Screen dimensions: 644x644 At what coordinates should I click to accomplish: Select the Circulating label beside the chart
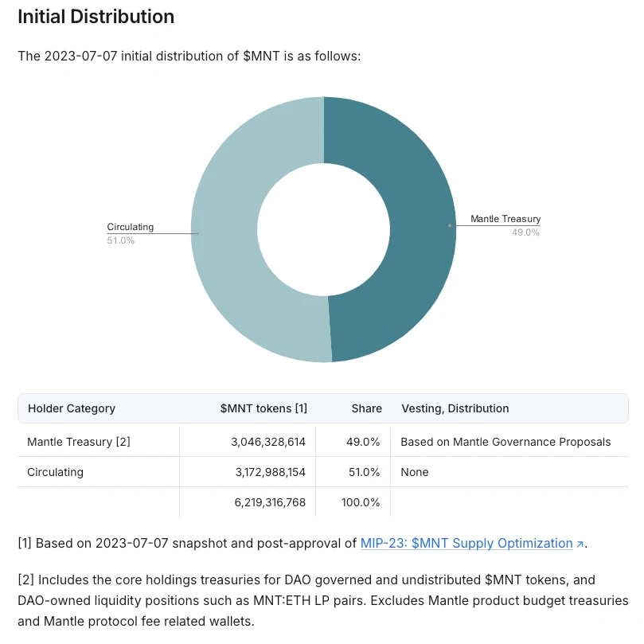point(131,227)
